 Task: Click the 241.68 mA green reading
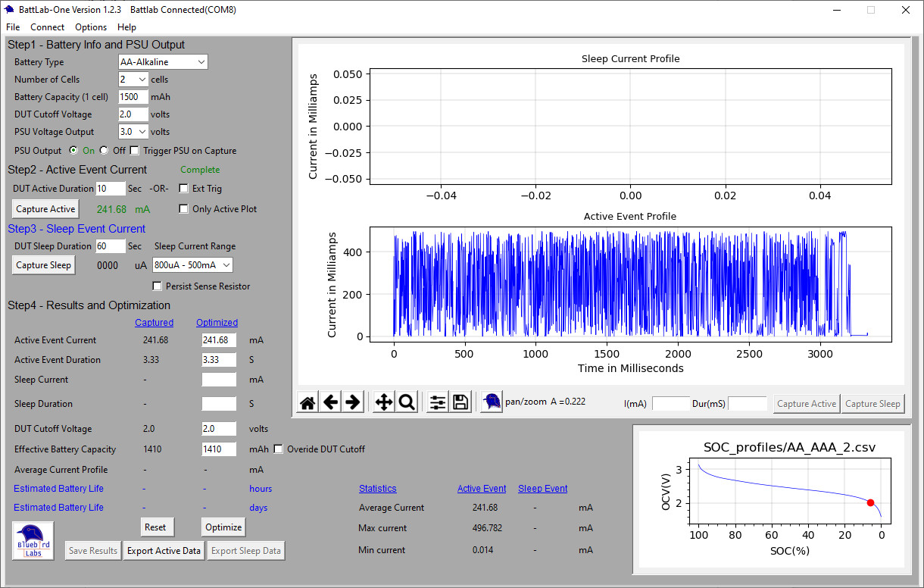pos(123,208)
